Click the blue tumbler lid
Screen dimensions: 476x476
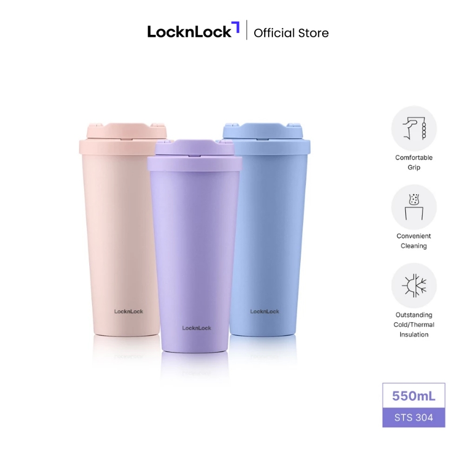267,139
